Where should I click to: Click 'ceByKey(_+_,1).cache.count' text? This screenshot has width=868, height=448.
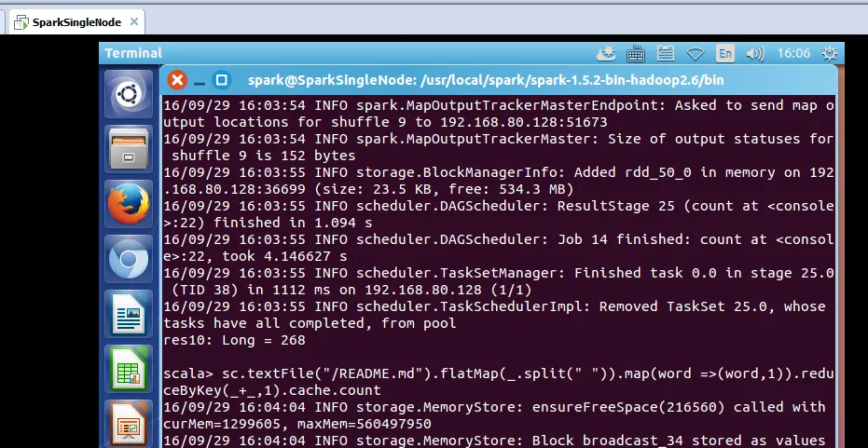tap(272, 390)
